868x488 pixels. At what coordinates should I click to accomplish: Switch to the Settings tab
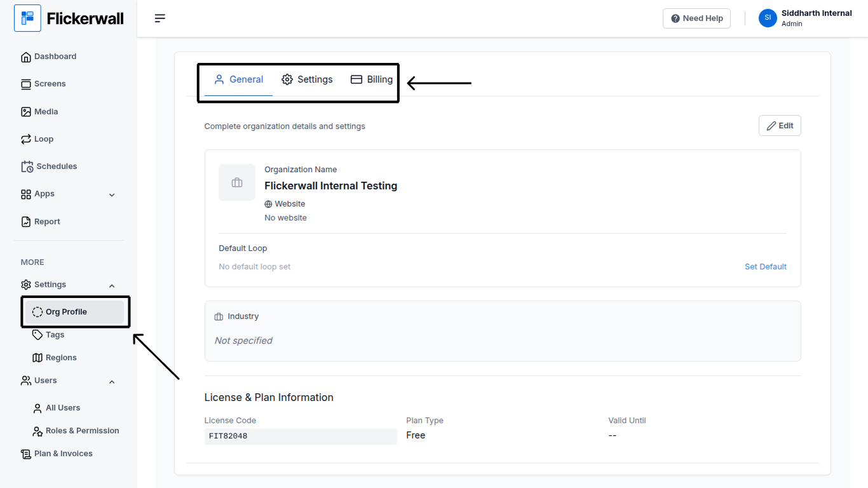tap(307, 79)
